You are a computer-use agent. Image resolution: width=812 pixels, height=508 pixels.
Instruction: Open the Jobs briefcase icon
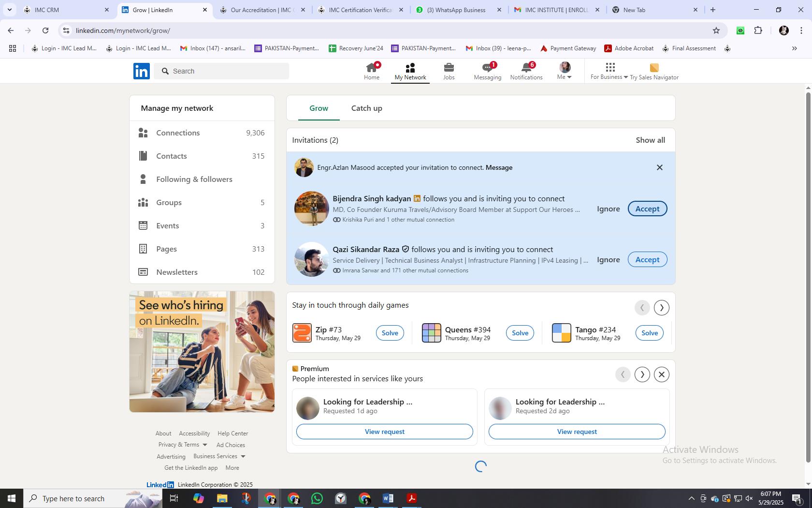tap(449, 71)
